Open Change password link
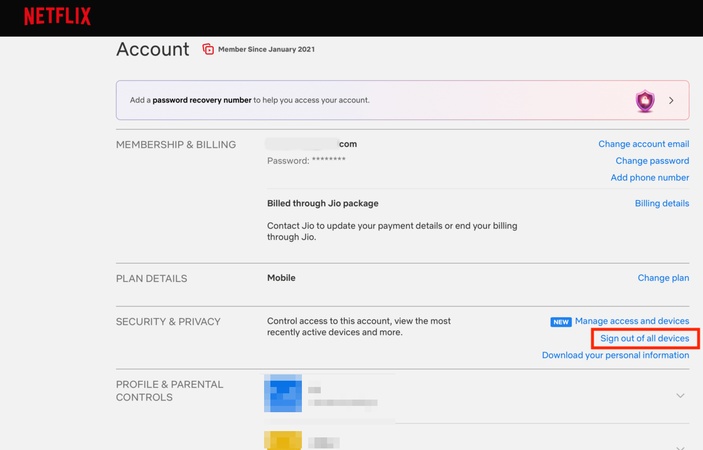This screenshot has width=703, height=450. click(x=652, y=160)
